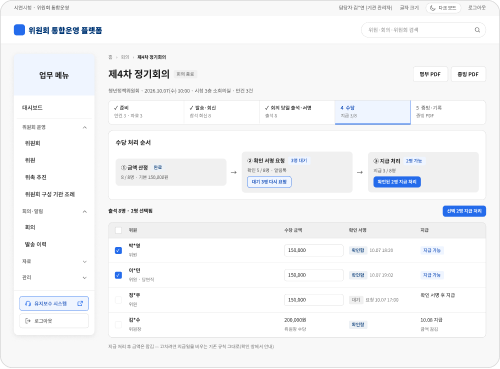Viewport: 500px width, 369px height.
Task: Click 대기 3명 다시 요청 button
Action: (x=269, y=182)
